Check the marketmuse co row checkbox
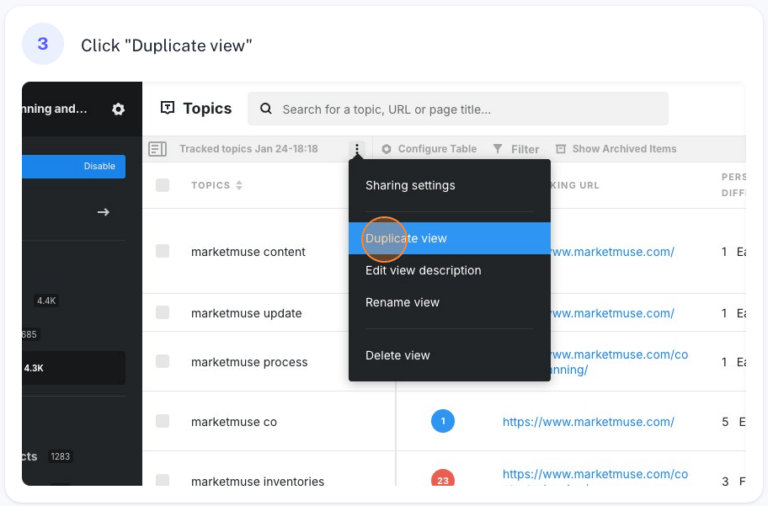 click(163, 421)
